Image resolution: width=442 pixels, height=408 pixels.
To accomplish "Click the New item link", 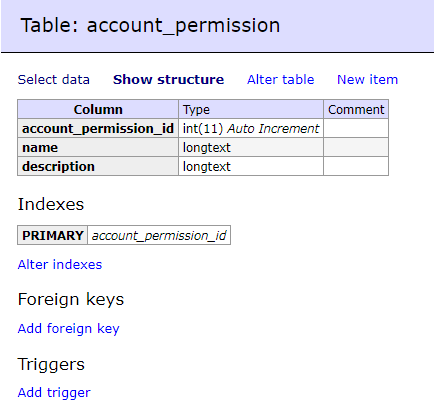I will (x=367, y=80).
